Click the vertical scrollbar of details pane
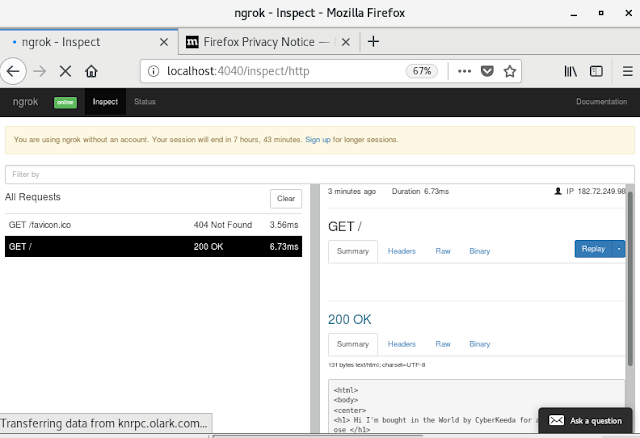640x438 pixels. [630, 278]
